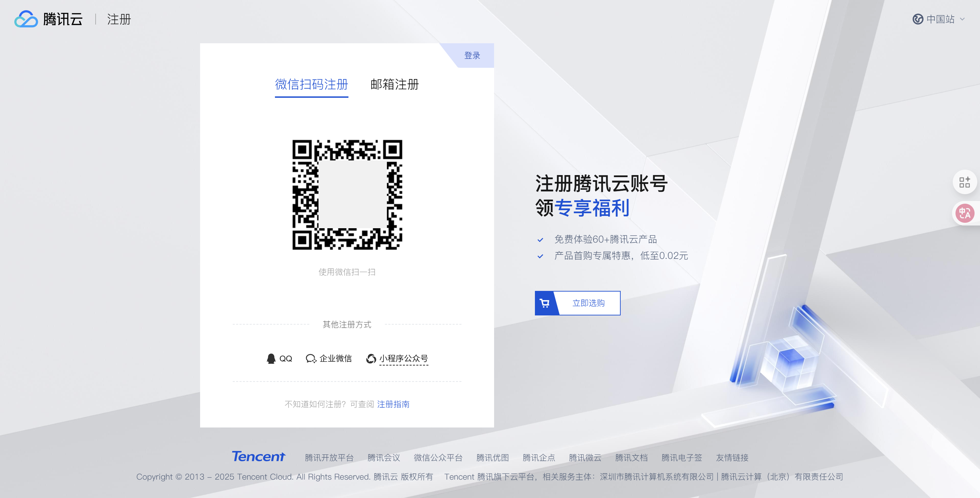Expand the 中国站 region dropdown arrow
The height and width of the screenshot is (498, 980).
coord(962,19)
